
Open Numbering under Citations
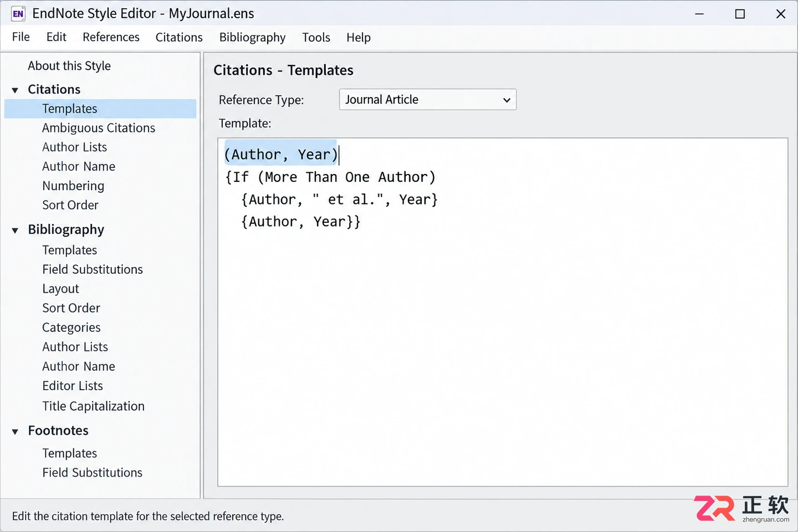(73, 186)
